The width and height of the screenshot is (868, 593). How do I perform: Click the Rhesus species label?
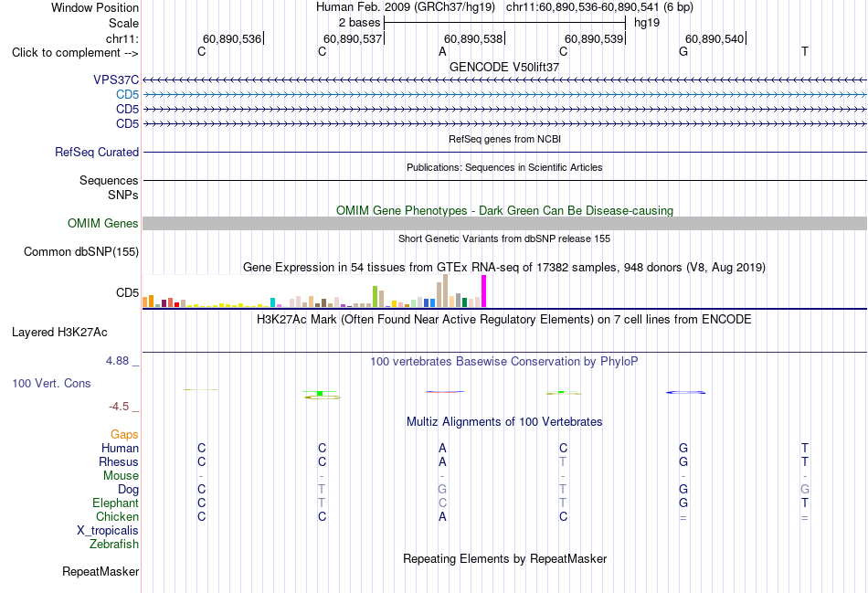(x=119, y=461)
